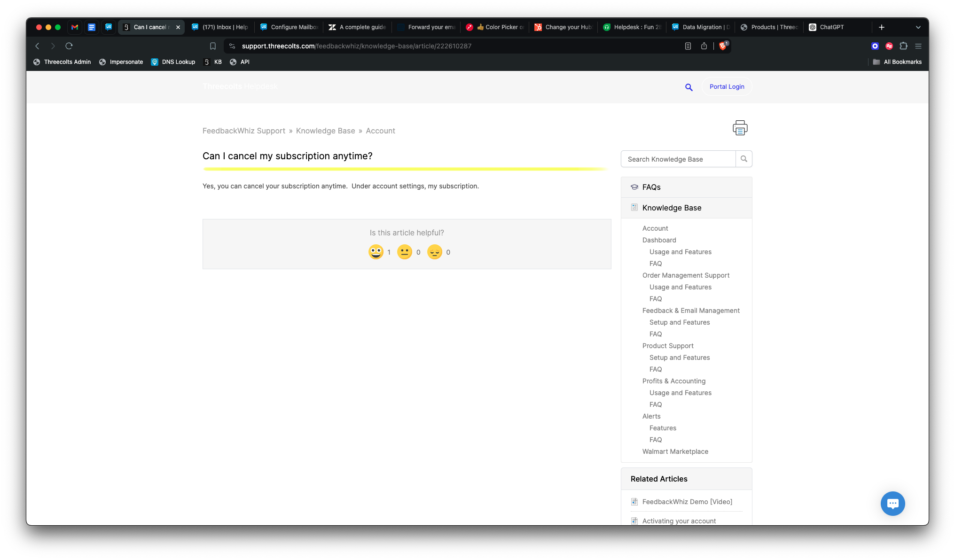Open the KB bookmark
Screen dimensions: 955x560
pos(213,62)
